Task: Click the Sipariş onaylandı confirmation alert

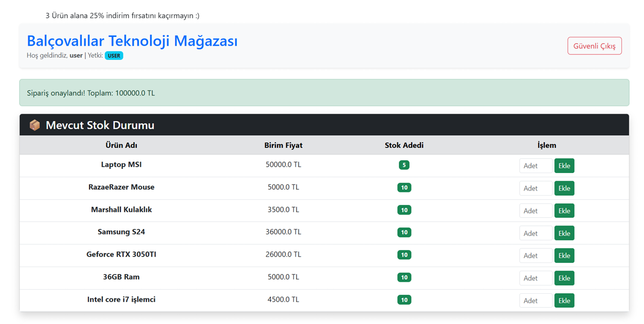Action: pyautogui.click(x=324, y=93)
